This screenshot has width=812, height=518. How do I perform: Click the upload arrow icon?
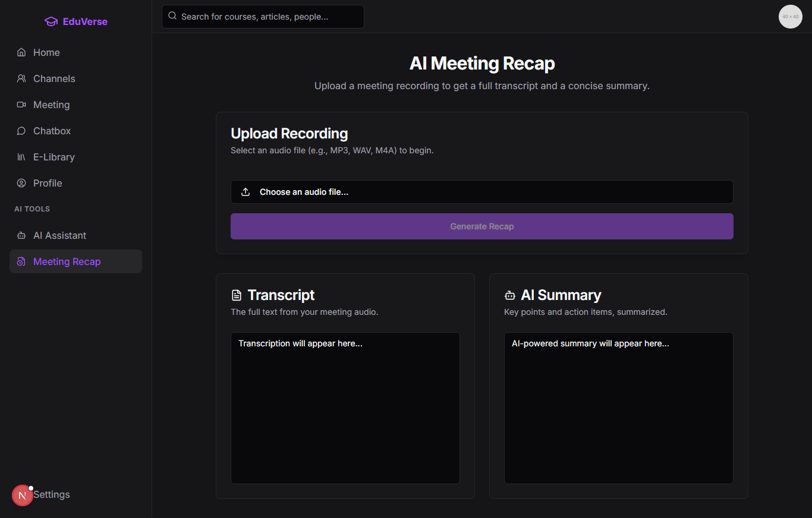pos(246,192)
